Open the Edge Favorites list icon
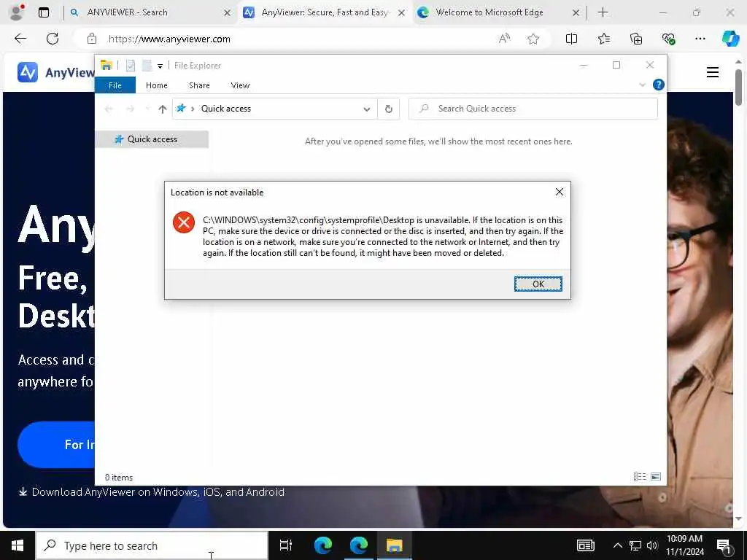The image size is (747, 560). [603, 39]
